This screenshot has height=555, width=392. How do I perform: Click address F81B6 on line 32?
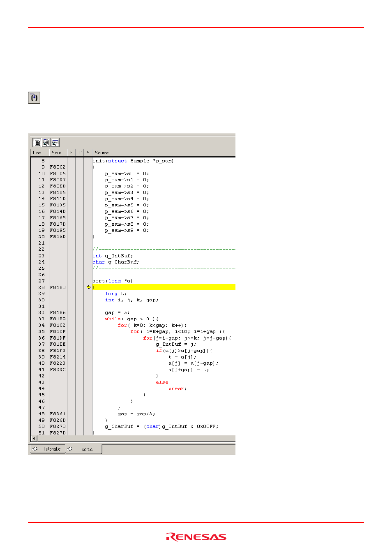tap(58, 313)
